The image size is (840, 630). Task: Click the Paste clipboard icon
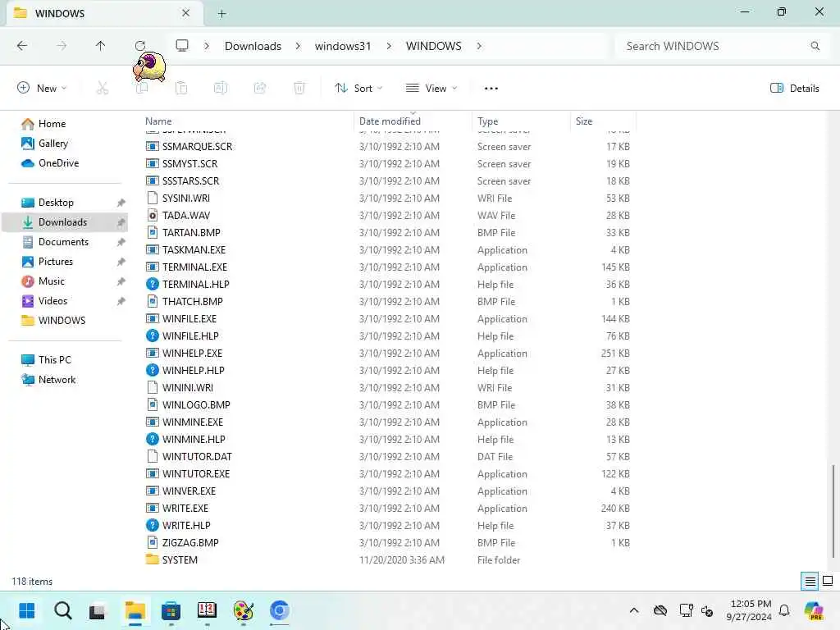point(181,89)
